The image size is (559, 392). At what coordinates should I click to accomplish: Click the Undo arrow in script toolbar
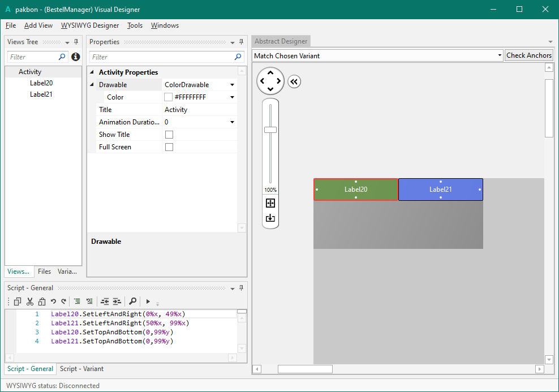point(53,301)
